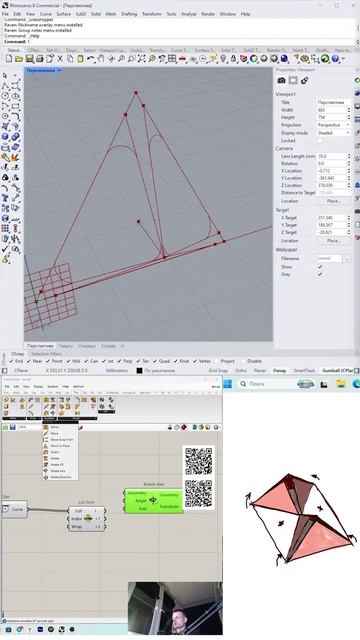Toggle the Perp osnap checkbox
This screenshot has width=360, height=640.
pyautogui.click(x=118, y=361)
